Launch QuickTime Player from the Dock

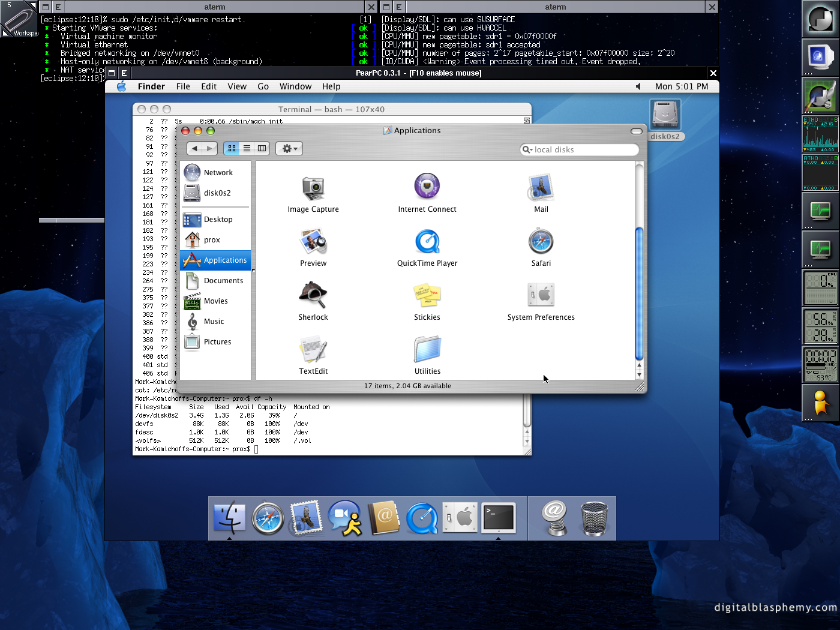point(422,518)
